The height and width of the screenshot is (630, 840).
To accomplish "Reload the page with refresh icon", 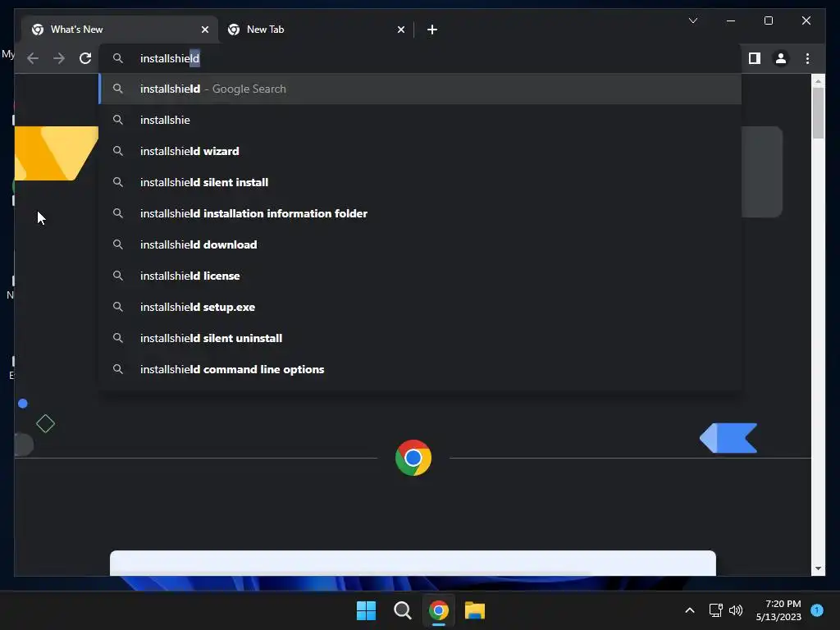I will click(x=85, y=58).
